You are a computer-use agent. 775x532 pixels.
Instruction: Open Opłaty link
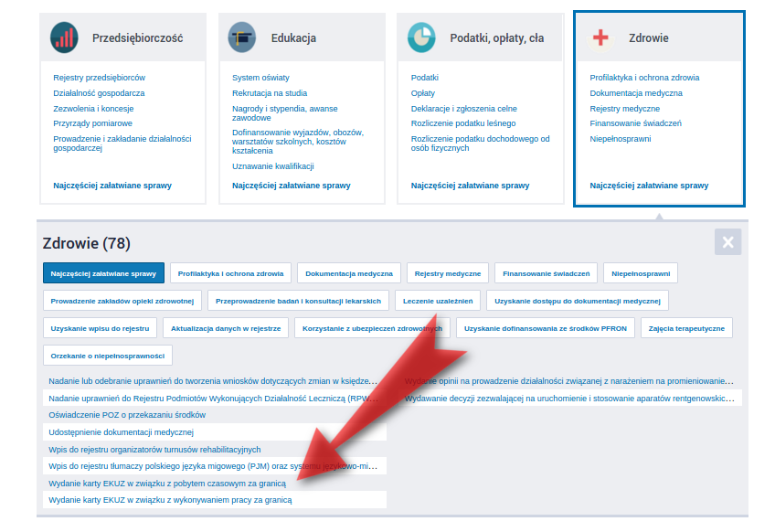[x=422, y=93]
